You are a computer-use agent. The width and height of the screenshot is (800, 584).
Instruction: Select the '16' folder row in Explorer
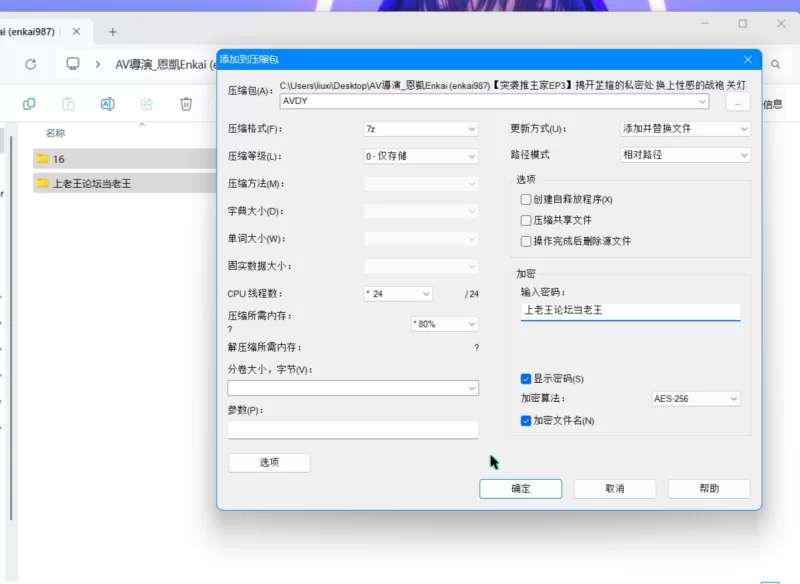tap(125, 159)
